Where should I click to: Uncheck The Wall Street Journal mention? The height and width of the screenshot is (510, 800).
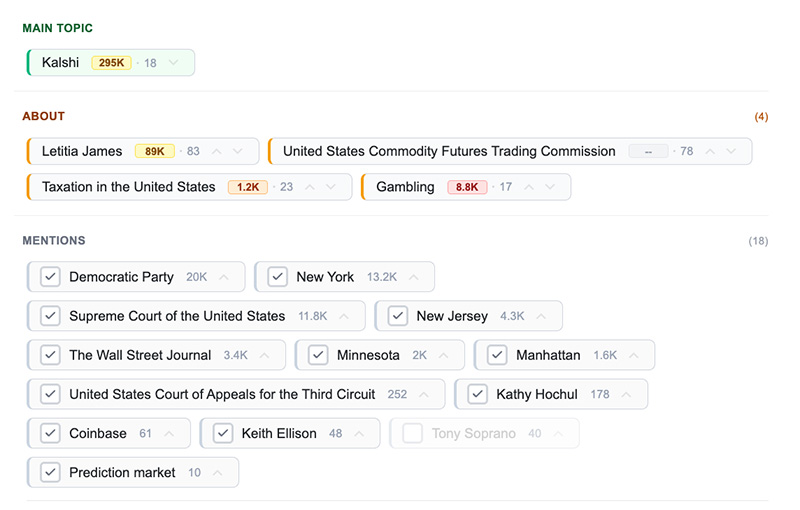click(50, 355)
